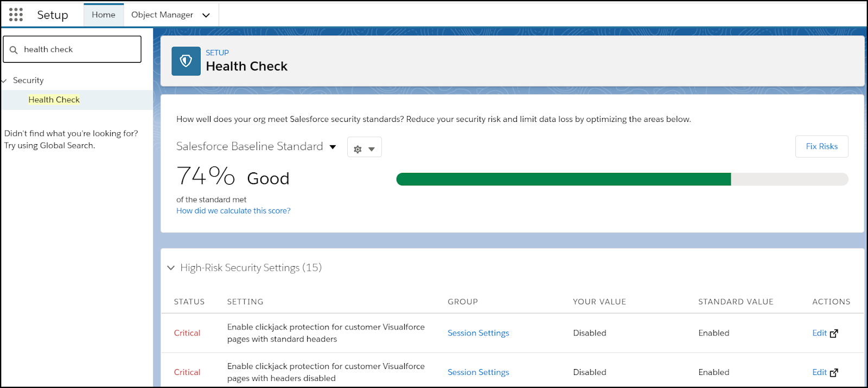This screenshot has width=868, height=388.
Task: Click the ACTIONS column header
Action: tap(831, 302)
